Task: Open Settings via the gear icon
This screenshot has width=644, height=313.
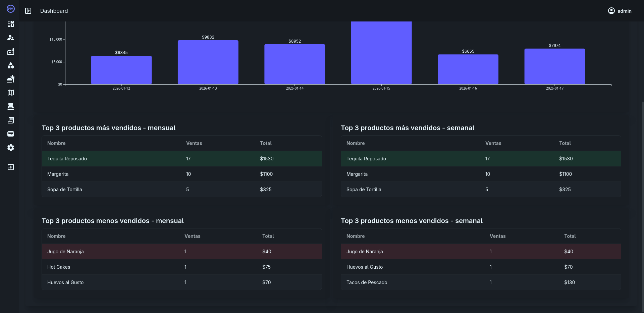Action: 11,148
